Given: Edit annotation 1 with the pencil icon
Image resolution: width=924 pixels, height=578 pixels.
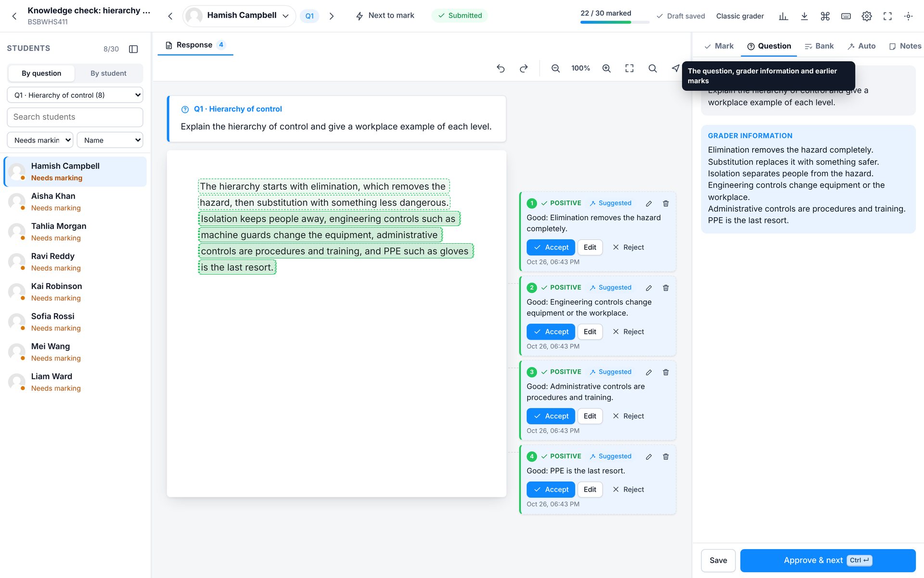Looking at the screenshot, I should [x=649, y=203].
